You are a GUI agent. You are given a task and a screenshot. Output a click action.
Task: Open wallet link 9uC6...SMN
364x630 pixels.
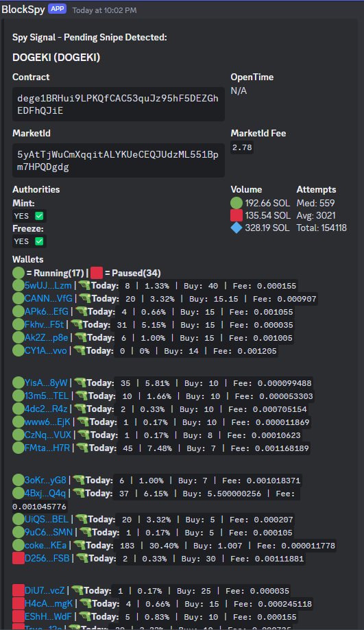[49, 532]
